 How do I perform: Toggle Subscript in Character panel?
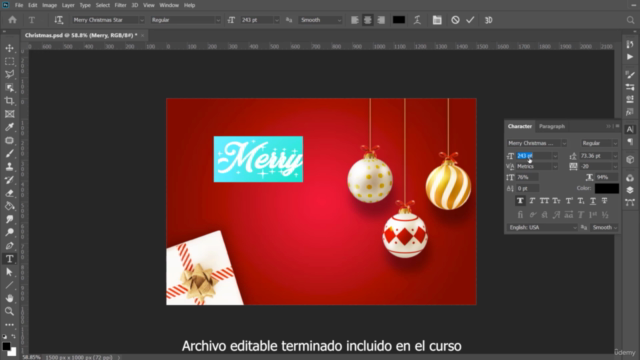click(x=581, y=201)
